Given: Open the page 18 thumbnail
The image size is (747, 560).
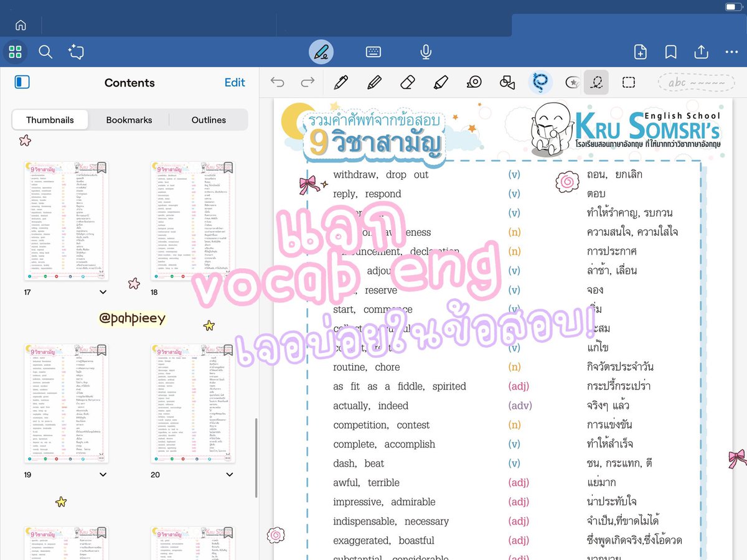Looking at the screenshot, I should coord(192,220).
